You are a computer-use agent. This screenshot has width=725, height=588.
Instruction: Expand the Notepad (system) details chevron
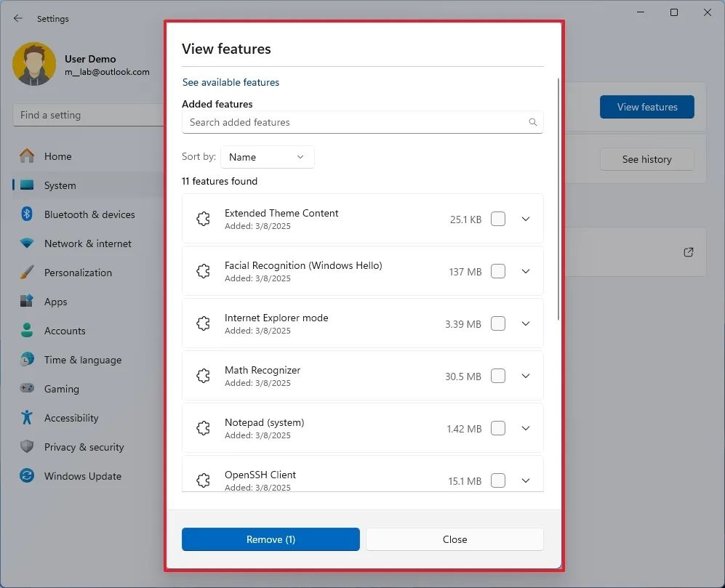pyautogui.click(x=526, y=428)
